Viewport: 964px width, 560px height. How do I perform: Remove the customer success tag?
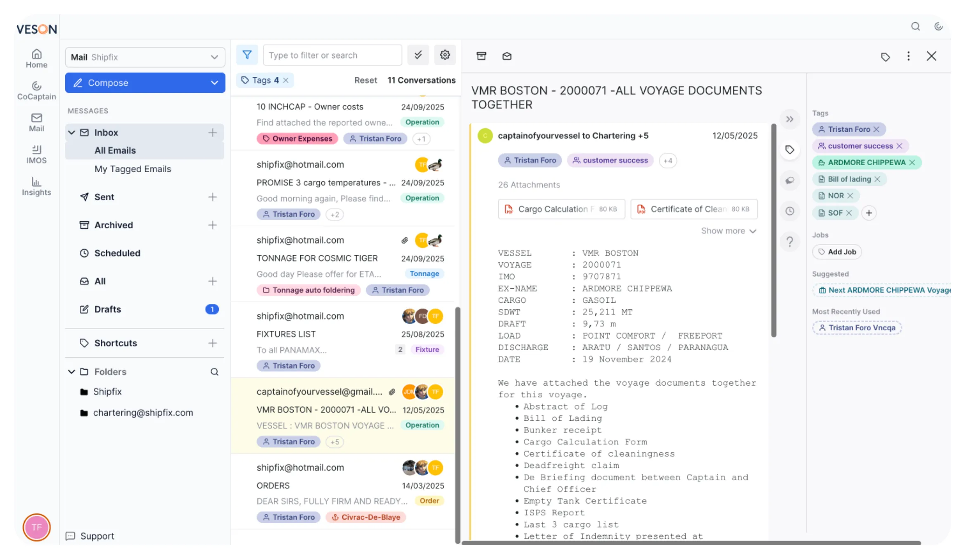[x=900, y=146]
